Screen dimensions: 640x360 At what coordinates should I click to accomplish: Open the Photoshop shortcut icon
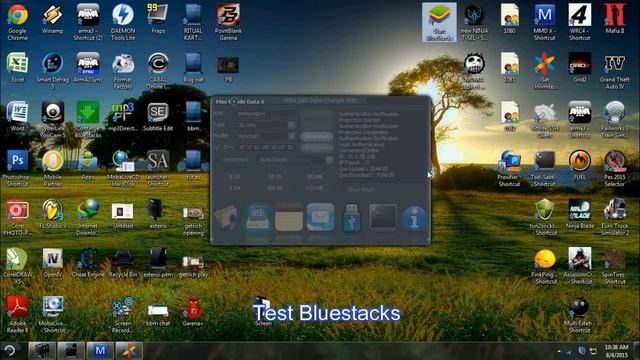(18, 168)
